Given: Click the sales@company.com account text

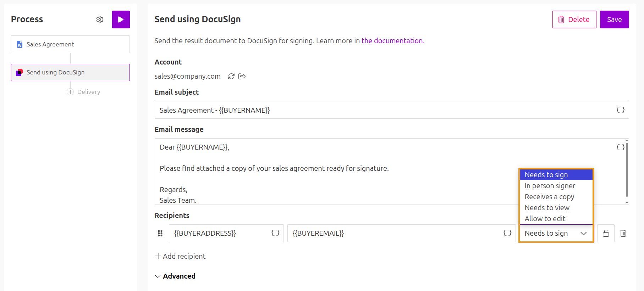Looking at the screenshot, I should tap(187, 76).
